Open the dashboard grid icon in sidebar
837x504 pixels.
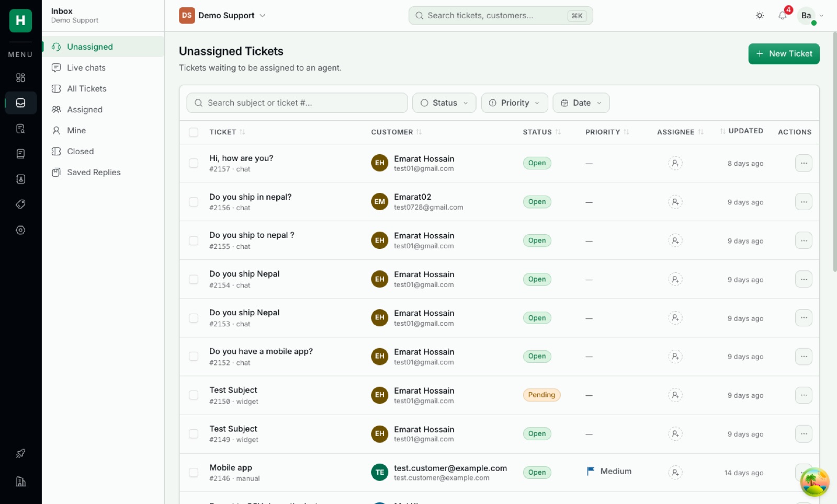point(20,77)
